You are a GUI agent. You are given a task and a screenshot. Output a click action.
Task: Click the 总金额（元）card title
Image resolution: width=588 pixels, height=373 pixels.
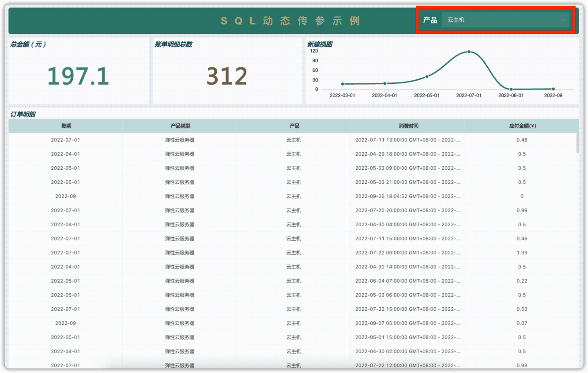point(28,44)
